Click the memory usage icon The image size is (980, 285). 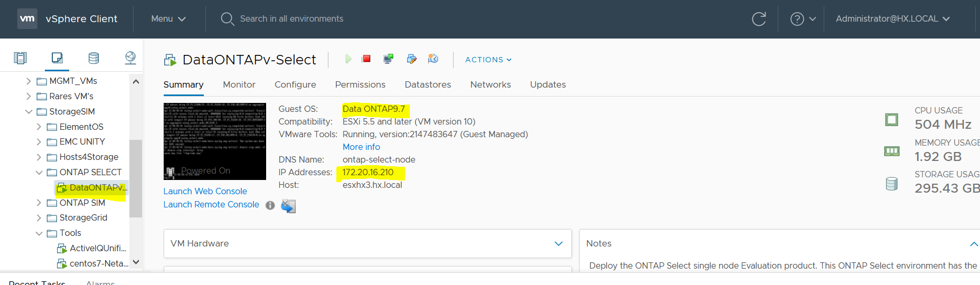pos(892,151)
